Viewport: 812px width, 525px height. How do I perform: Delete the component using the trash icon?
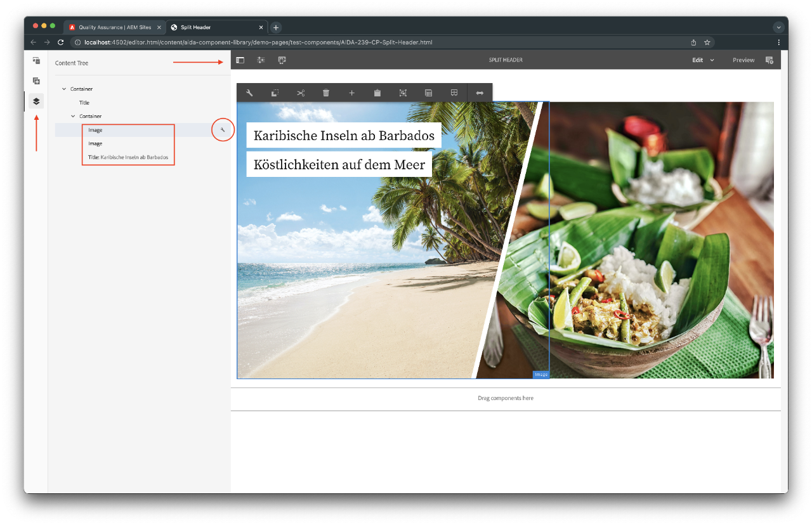coord(326,93)
